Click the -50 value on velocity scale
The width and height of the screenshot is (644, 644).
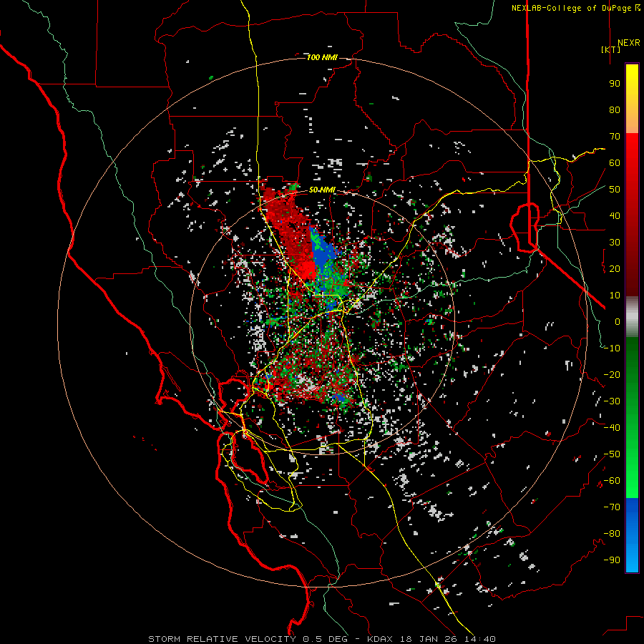point(612,454)
